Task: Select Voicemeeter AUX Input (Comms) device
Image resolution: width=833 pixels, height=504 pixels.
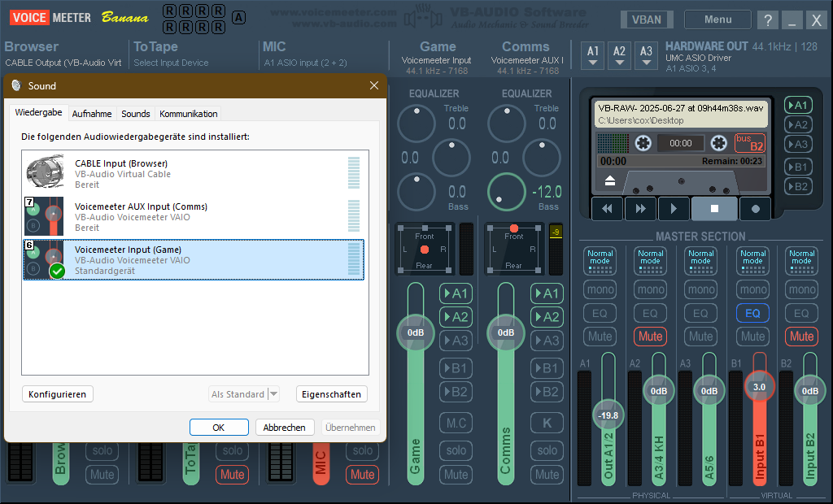Action: 194,217
